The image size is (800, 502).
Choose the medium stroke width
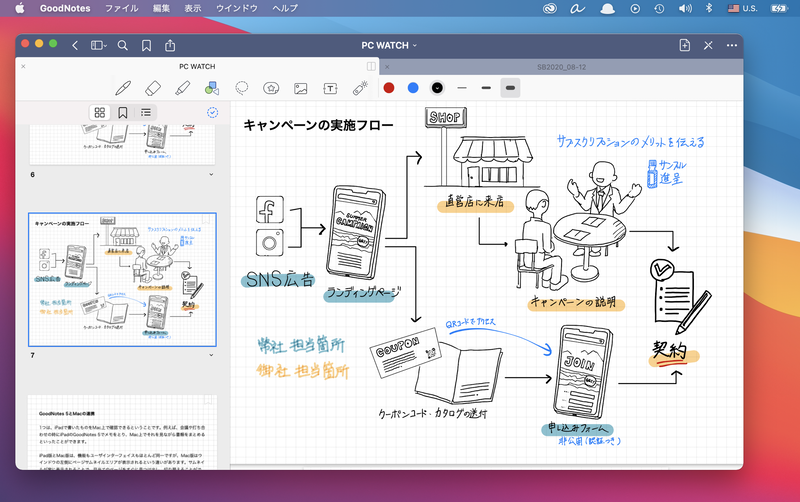[x=486, y=88]
